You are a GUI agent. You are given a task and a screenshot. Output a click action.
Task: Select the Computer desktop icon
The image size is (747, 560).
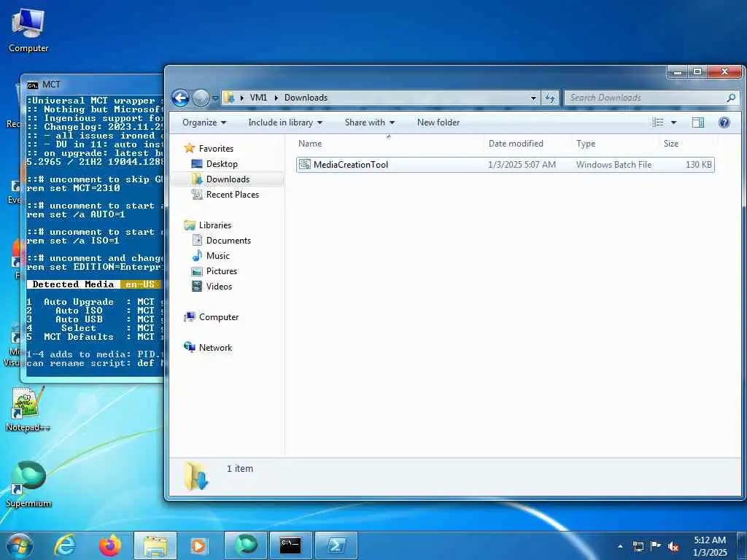(x=28, y=31)
